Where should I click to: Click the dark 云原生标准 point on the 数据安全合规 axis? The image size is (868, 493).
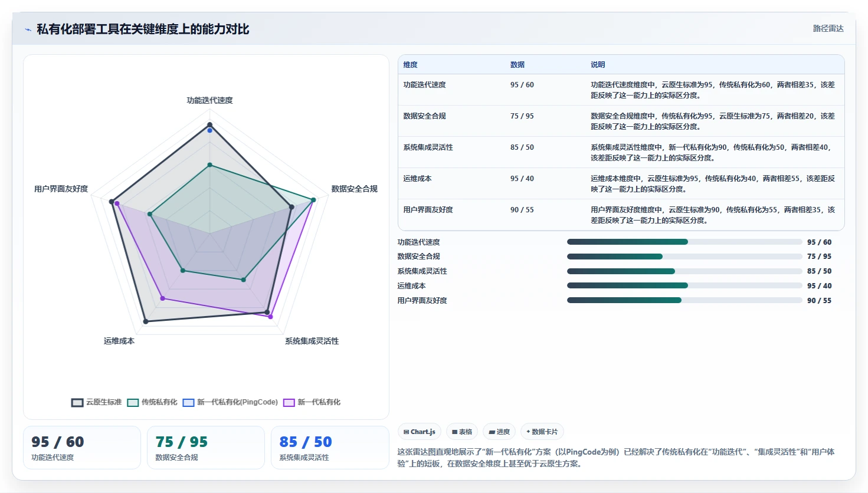tap(291, 207)
